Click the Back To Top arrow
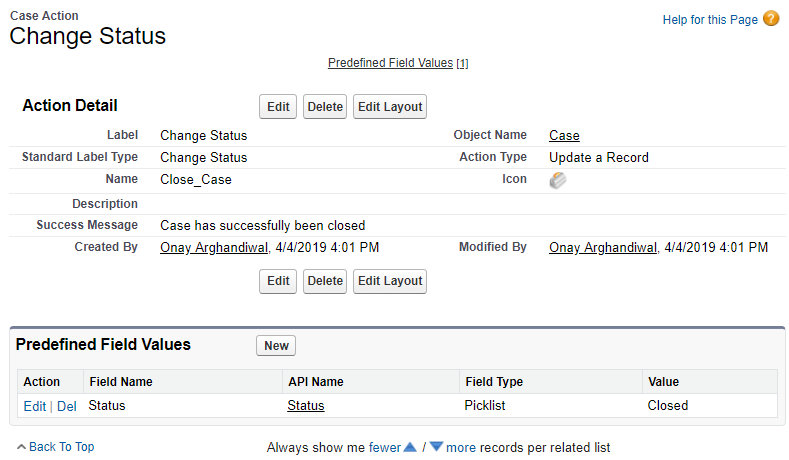The height and width of the screenshot is (460, 789). coord(22,447)
